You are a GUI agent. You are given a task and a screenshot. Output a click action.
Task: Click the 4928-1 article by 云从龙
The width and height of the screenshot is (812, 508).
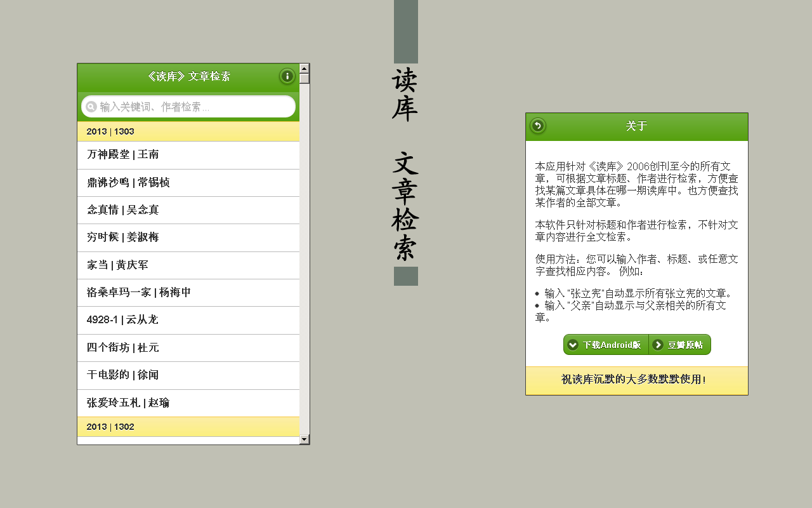coord(188,320)
